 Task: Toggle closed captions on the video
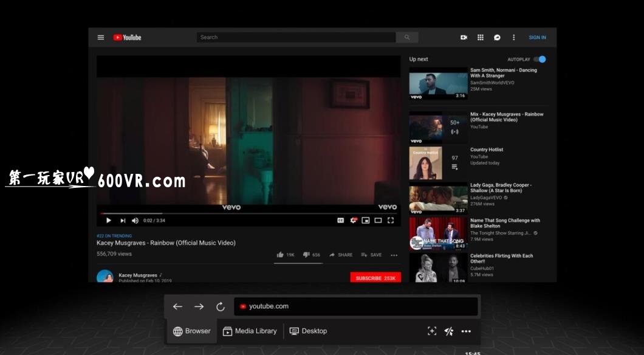pyautogui.click(x=341, y=221)
